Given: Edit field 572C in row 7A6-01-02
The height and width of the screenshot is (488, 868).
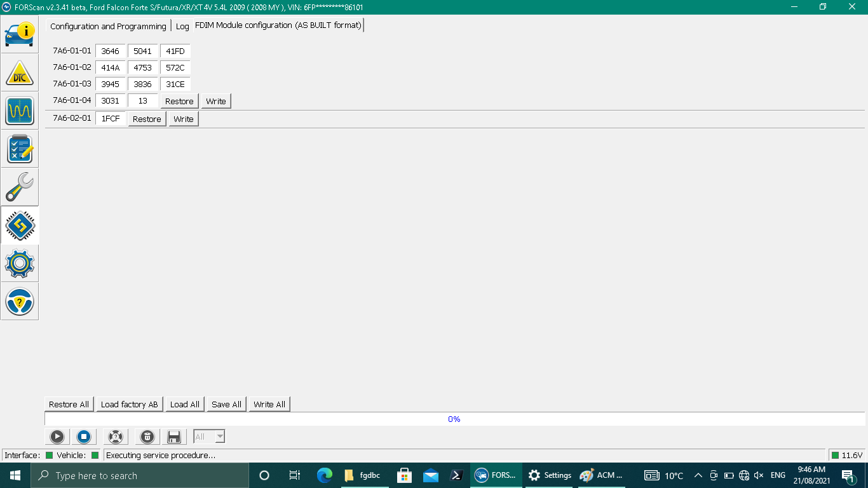Looking at the screenshot, I should [x=175, y=67].
